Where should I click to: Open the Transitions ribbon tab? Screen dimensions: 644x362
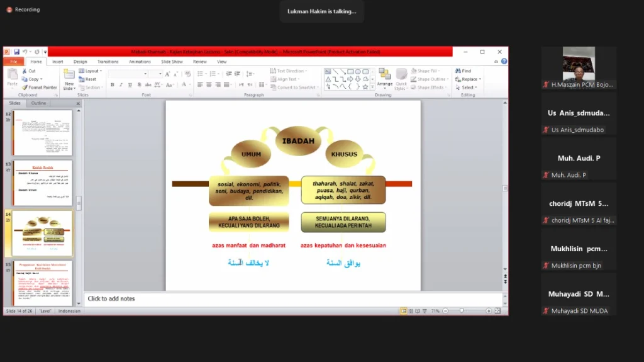pyautogui.click(x=108, y=62)
